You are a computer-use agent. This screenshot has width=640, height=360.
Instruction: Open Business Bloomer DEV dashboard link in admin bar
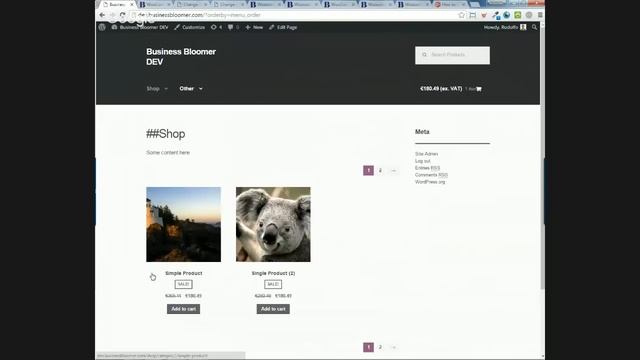[x=140, y=27]
